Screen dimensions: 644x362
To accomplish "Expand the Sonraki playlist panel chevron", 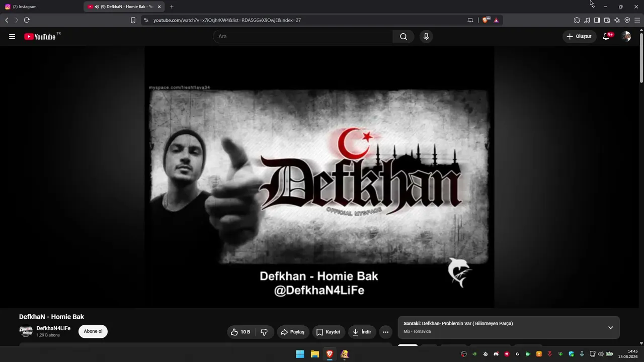I will click(611, 327).
